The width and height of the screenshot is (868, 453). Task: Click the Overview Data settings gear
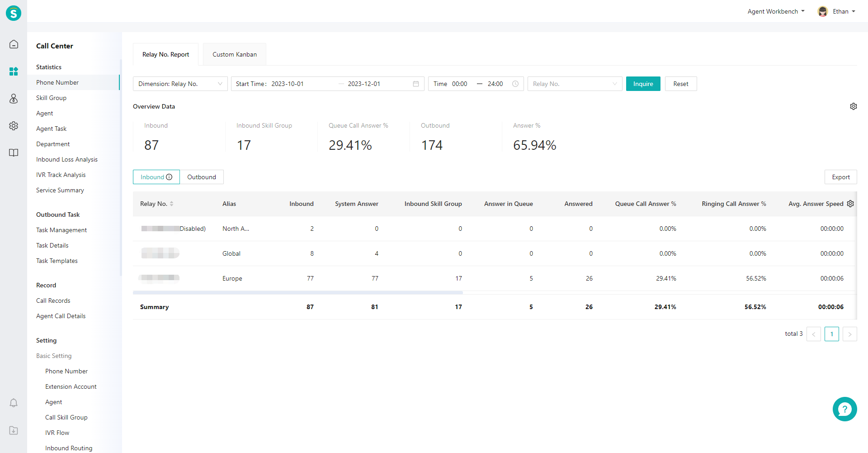point(854,106)
